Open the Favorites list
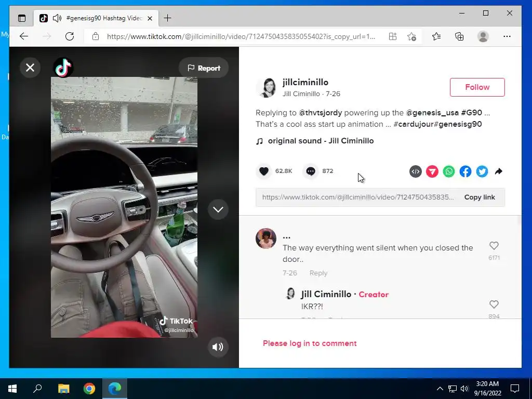532x399 pixels. [436, 36]
